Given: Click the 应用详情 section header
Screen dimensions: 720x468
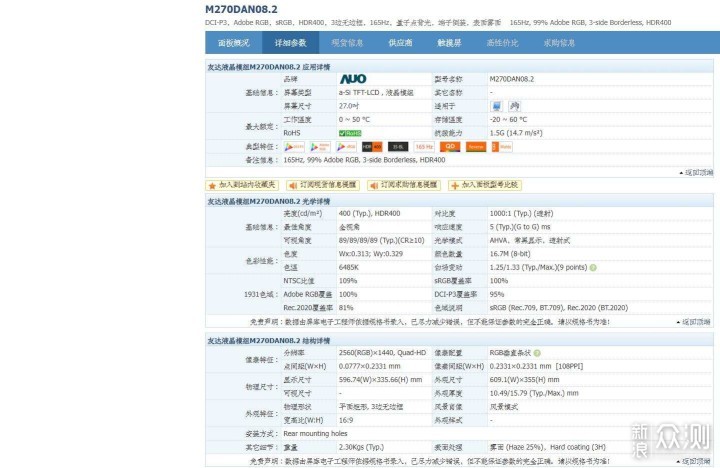Looking at the screenshot, I should 269,67.
